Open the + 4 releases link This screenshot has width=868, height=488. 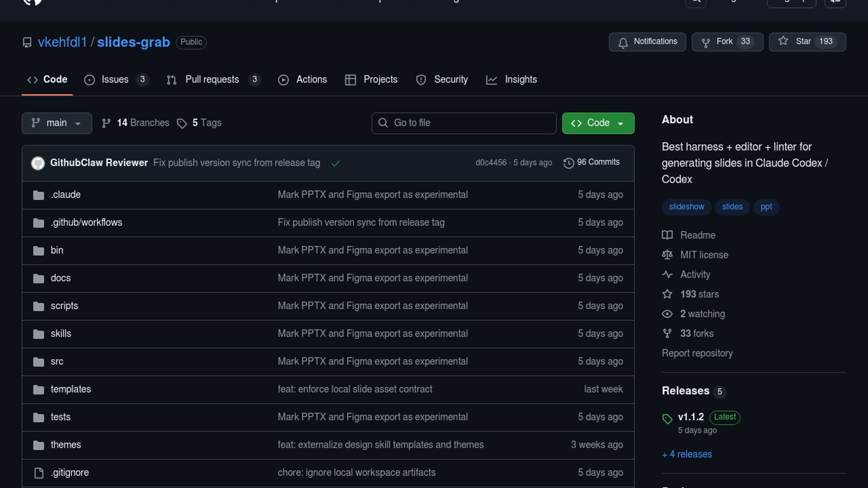(x=687, y=454)
